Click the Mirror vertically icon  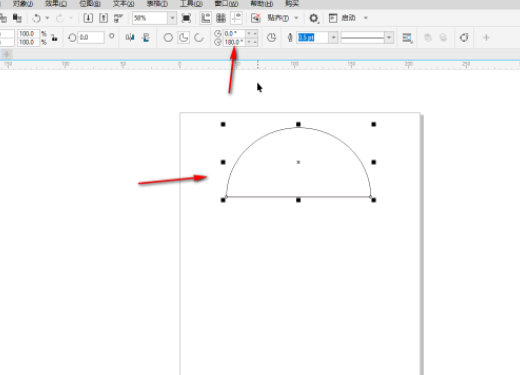click(146, 37)
